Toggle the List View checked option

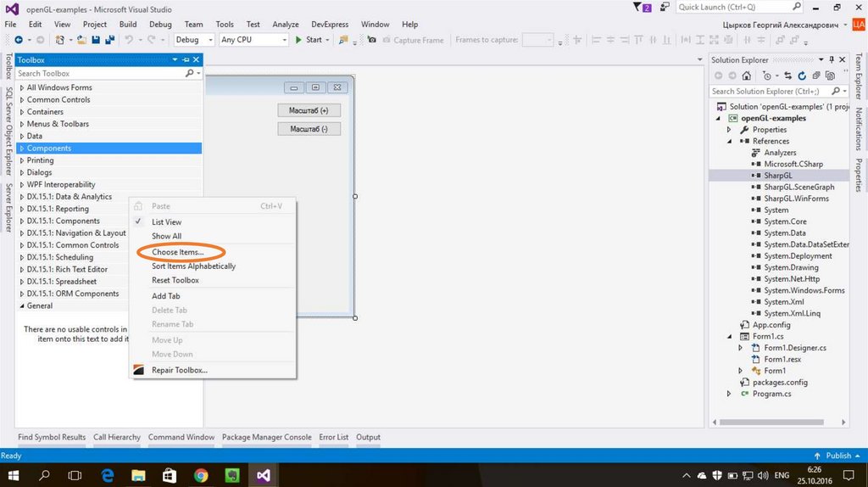[166, 221]
